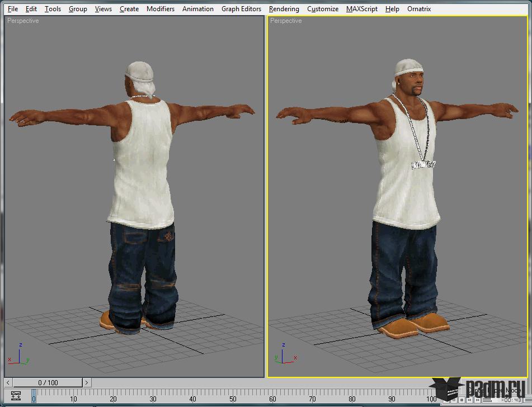The height and width of the screenshot is (407, 532).
Task: Open the Mini Curve Editor icon
Action: pyautogui.click(x=16, y=396)
